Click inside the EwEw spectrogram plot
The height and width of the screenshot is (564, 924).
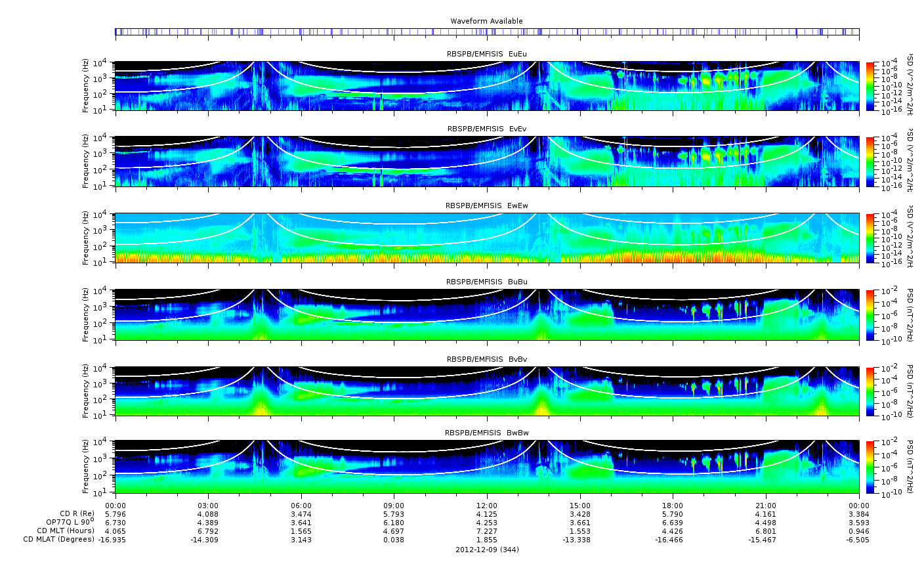tap(487, 238)
